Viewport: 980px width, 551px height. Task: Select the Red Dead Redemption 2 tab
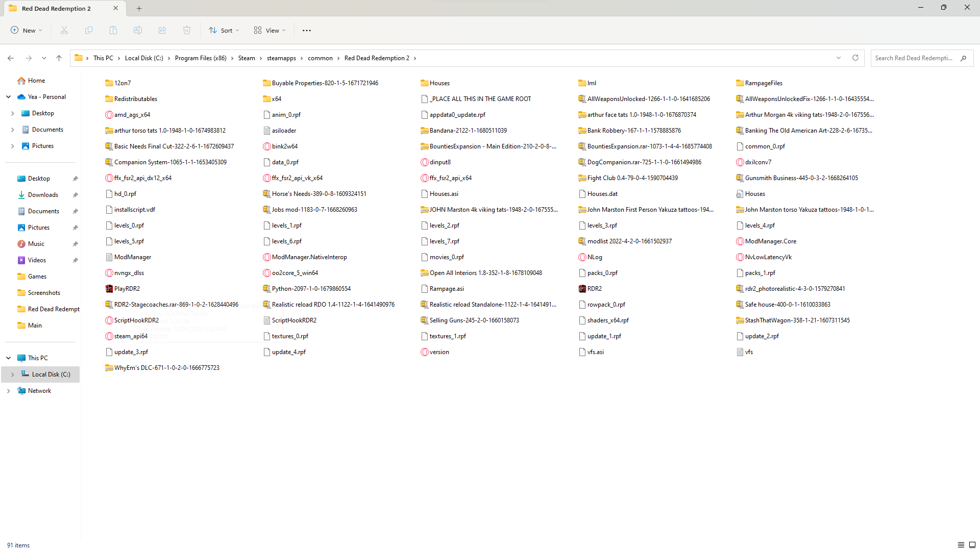tap(56, 8)
